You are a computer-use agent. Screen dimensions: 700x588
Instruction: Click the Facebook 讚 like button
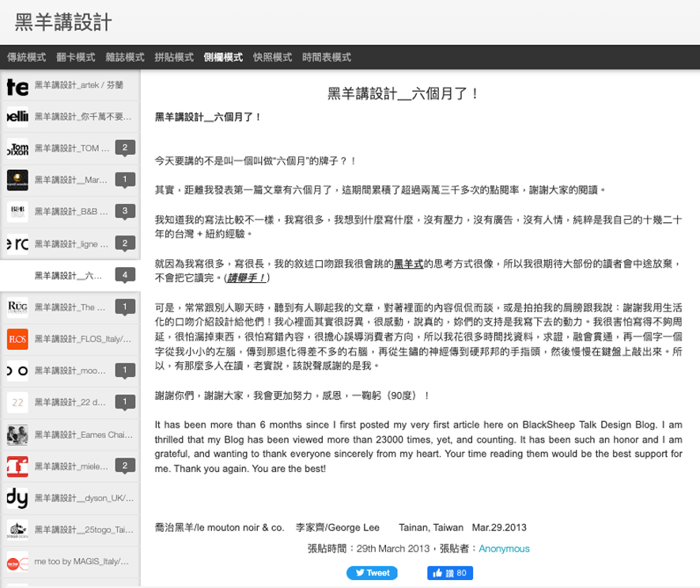click(x=450, y=572)
